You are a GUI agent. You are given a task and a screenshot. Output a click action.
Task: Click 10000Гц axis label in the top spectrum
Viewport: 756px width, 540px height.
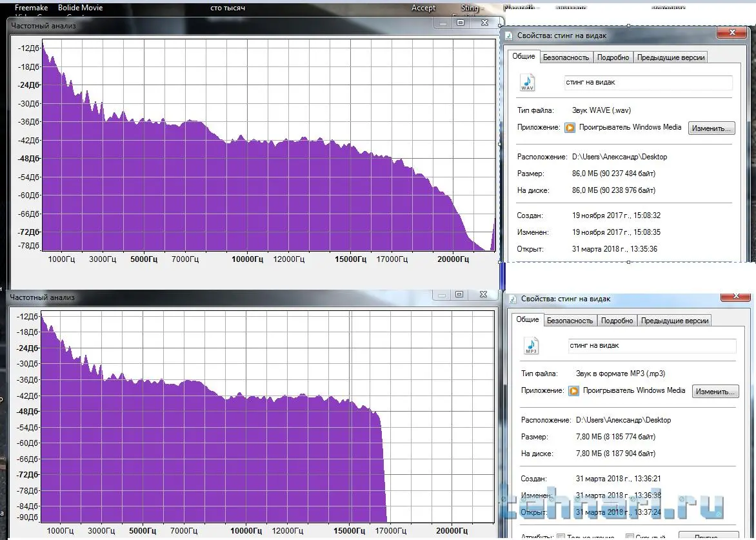(247, 259)
